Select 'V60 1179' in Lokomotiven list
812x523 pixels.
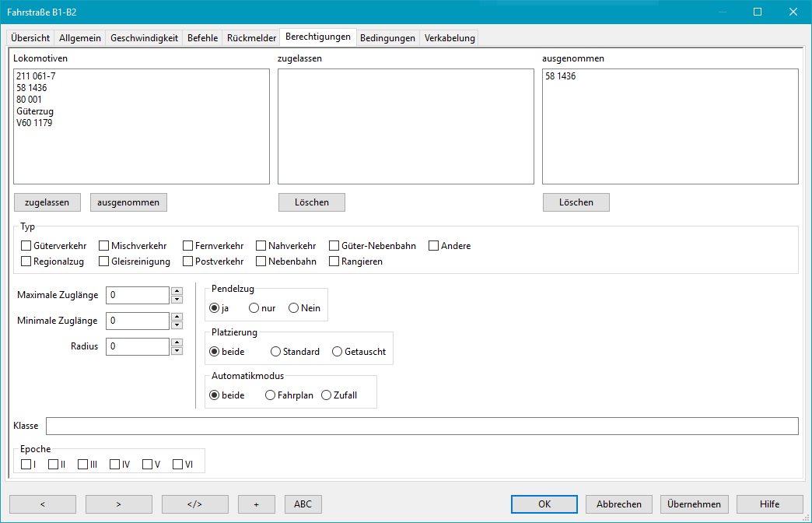(x=35, y=123)
